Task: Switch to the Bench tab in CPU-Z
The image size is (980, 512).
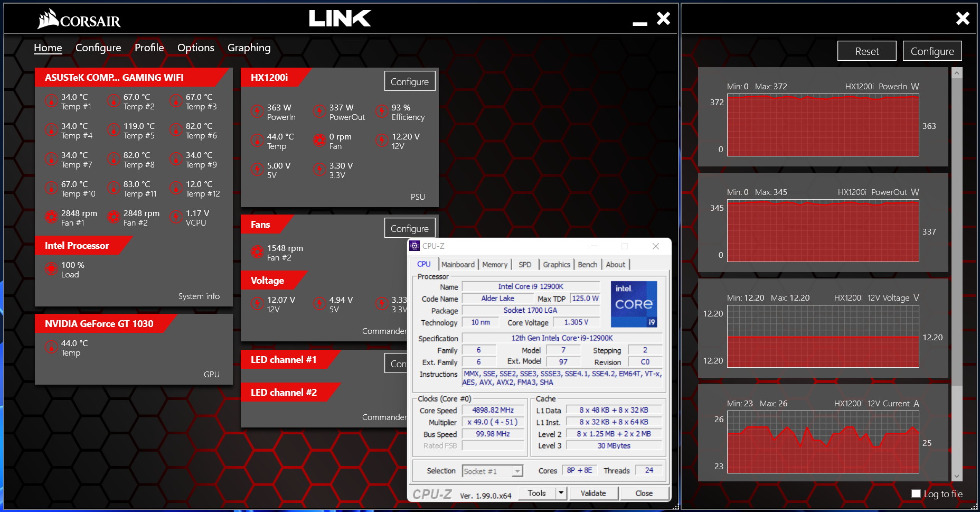Action: [x=588, y=264]
